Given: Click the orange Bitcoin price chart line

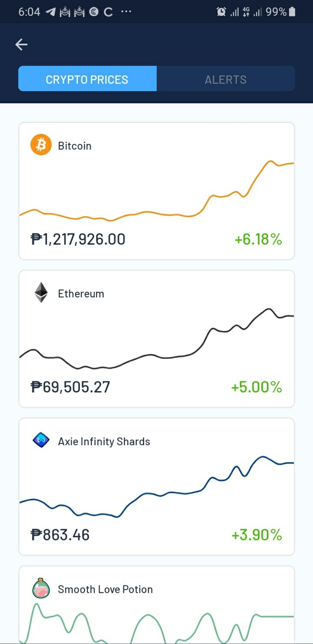Looking at the screenshot, I should pyautogui.click(x=157, y=191).
